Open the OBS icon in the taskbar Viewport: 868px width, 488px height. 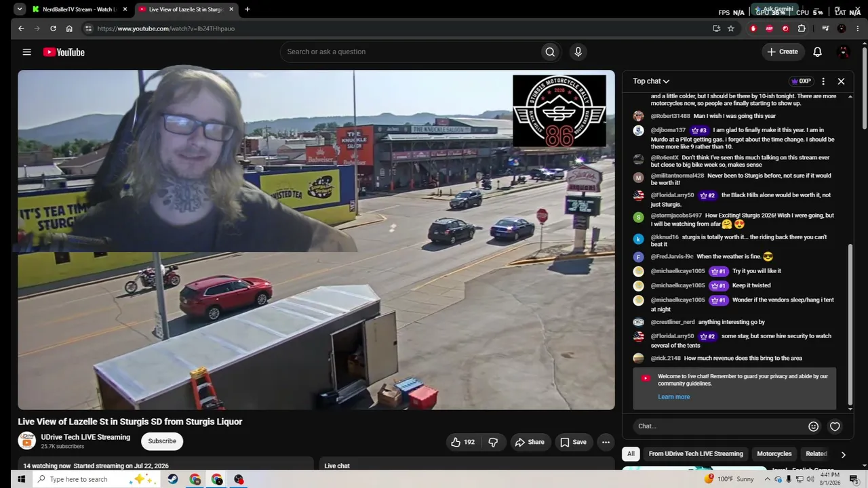point(239,479)
